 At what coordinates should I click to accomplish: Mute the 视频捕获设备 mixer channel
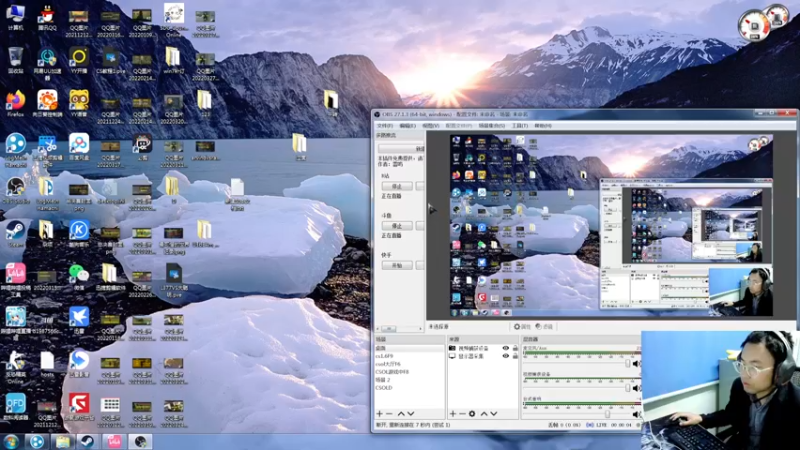(636, 388)
